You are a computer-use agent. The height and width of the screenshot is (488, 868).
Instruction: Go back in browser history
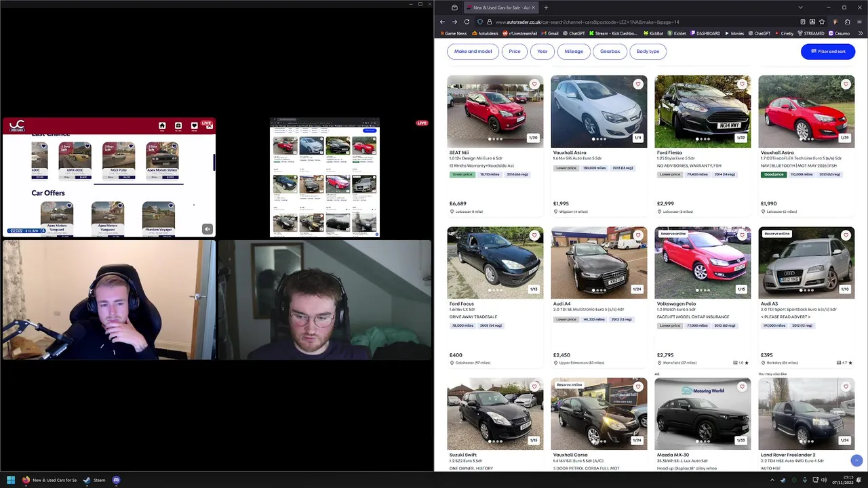pos(442,22)
